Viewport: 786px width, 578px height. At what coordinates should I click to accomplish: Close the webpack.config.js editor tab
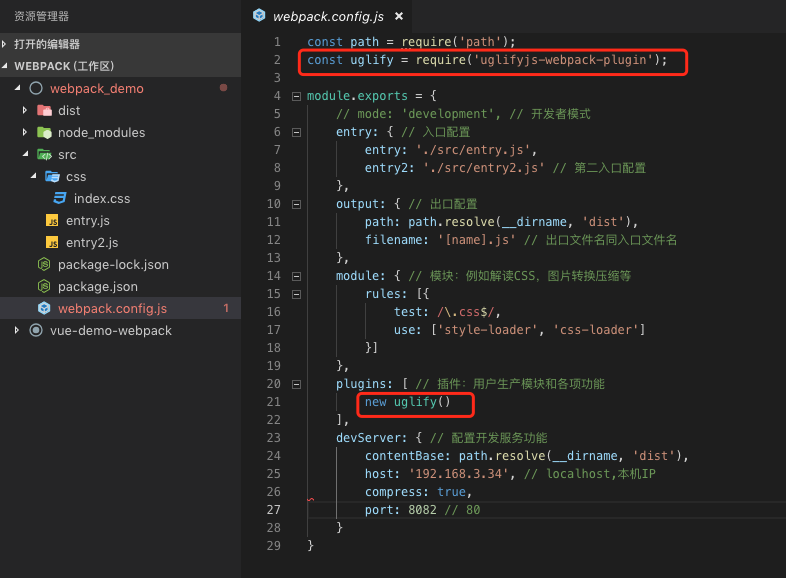point(399,16)
